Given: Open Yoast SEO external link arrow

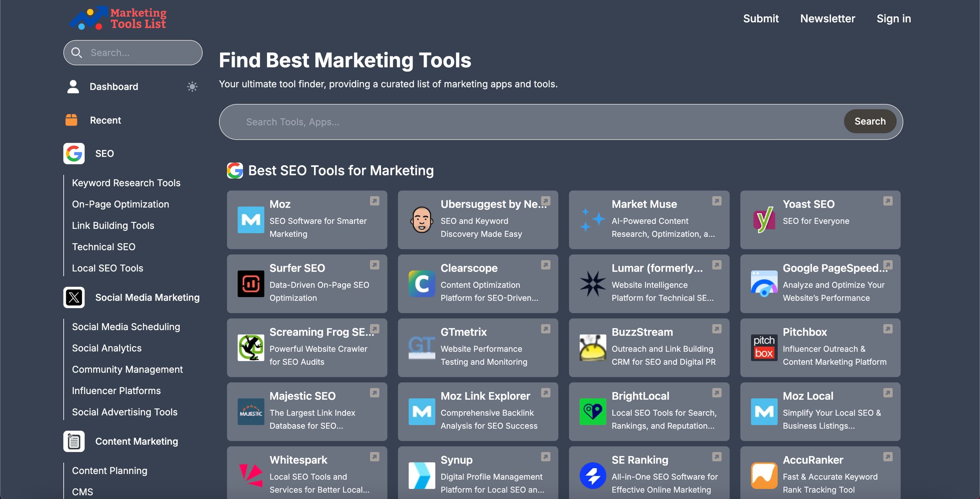Looking at the screenshot, I should pos(888,201).
